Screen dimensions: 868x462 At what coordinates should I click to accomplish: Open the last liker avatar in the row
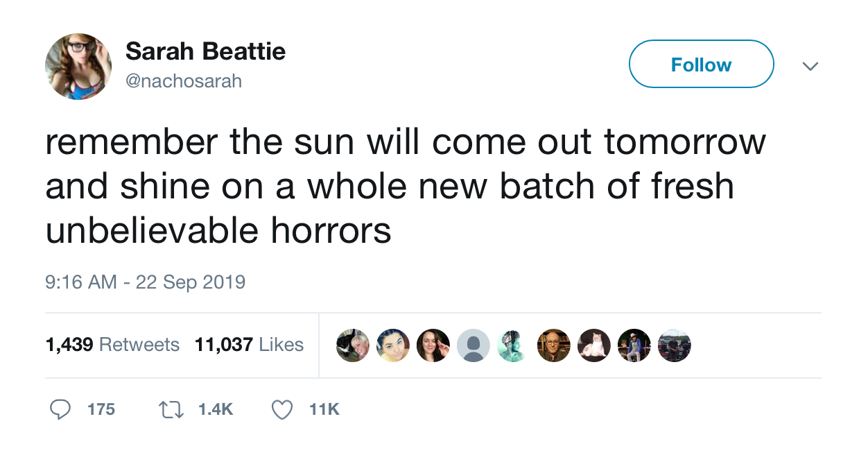(x=675, y=345)
